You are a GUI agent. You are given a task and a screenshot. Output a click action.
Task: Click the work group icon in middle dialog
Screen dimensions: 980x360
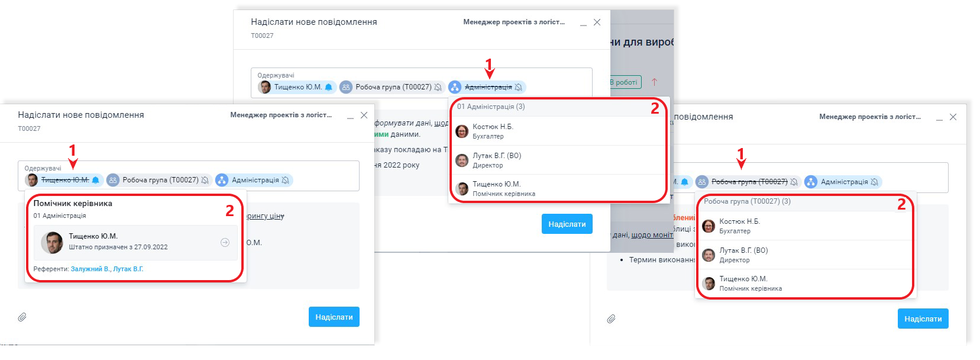coord(346,87)
